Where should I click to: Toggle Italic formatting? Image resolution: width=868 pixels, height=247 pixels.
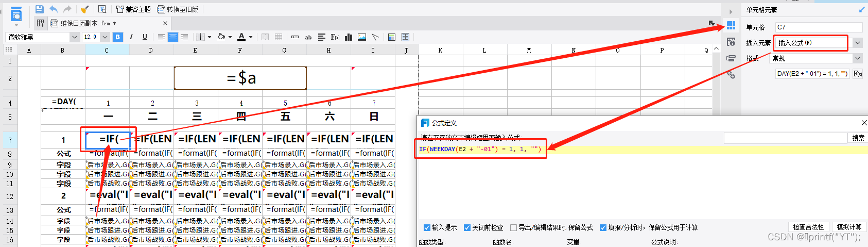click(x=131, y=37)
